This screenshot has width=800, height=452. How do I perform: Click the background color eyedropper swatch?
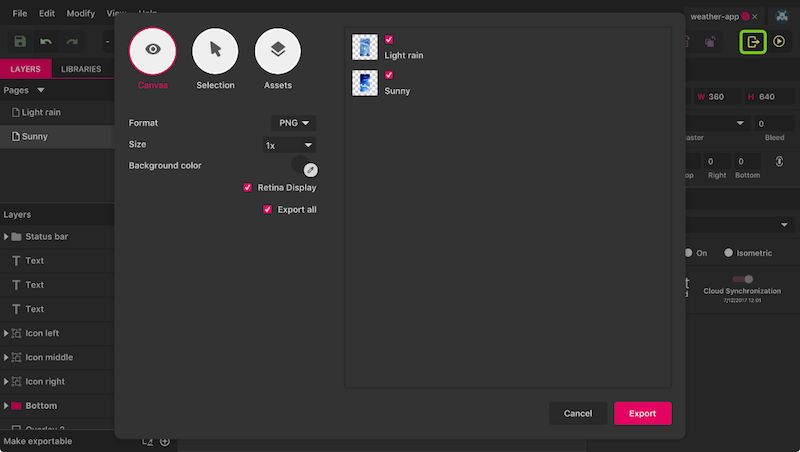pyautogui.click(x=310, y=169)
